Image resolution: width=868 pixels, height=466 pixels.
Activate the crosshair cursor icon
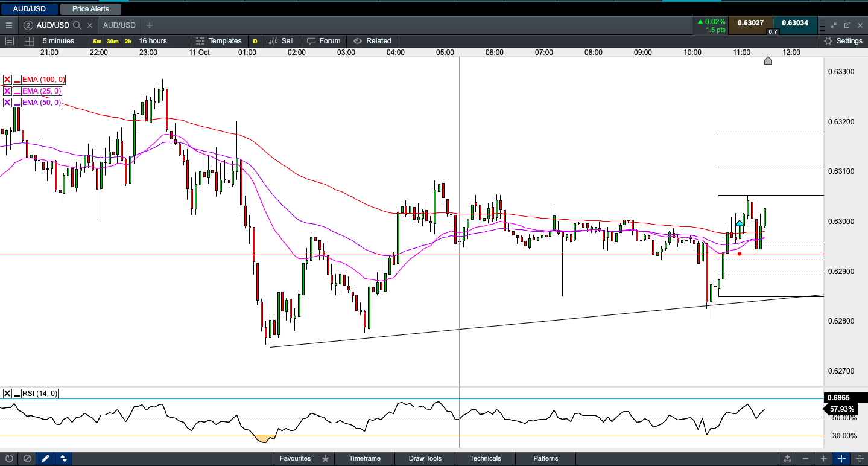coord(842,458)
